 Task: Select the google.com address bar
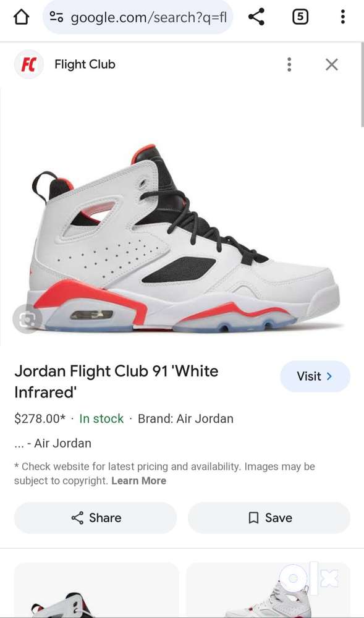coord(137,17)
